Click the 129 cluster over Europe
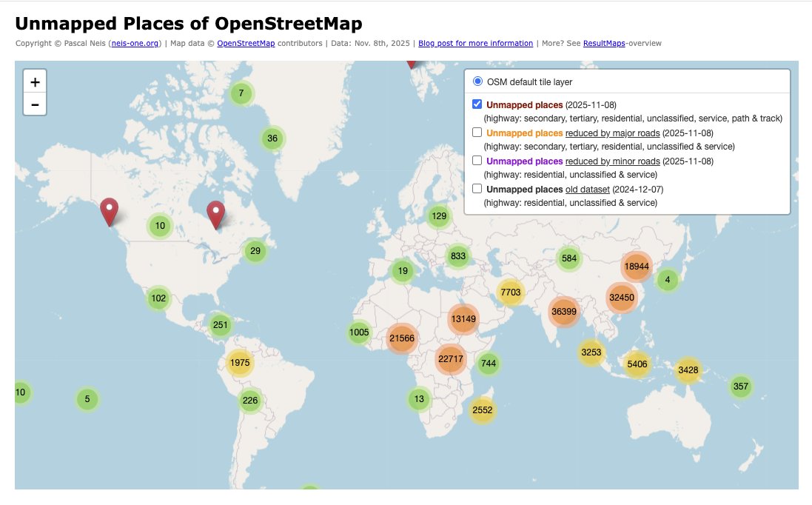Screen dimensions: 812x505 coord(438,215)
